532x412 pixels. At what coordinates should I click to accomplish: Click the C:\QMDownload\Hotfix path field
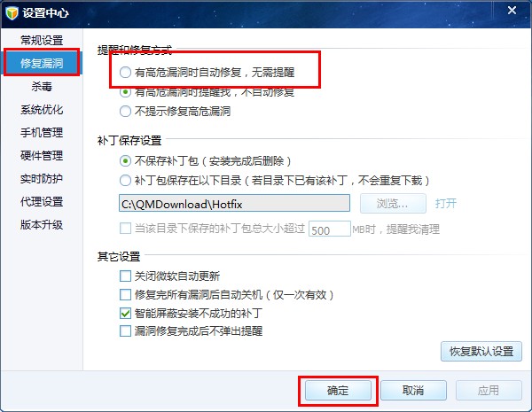[234, 204]
